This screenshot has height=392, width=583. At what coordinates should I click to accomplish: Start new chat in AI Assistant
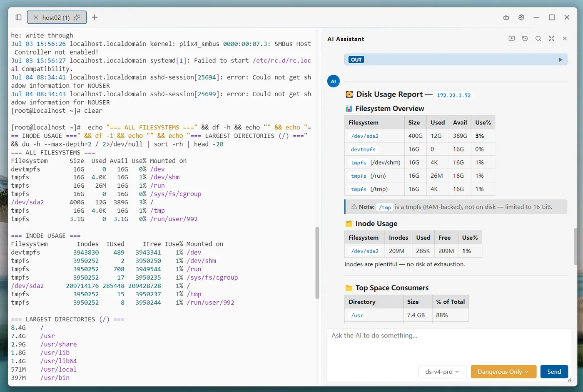tap(511, 39)
